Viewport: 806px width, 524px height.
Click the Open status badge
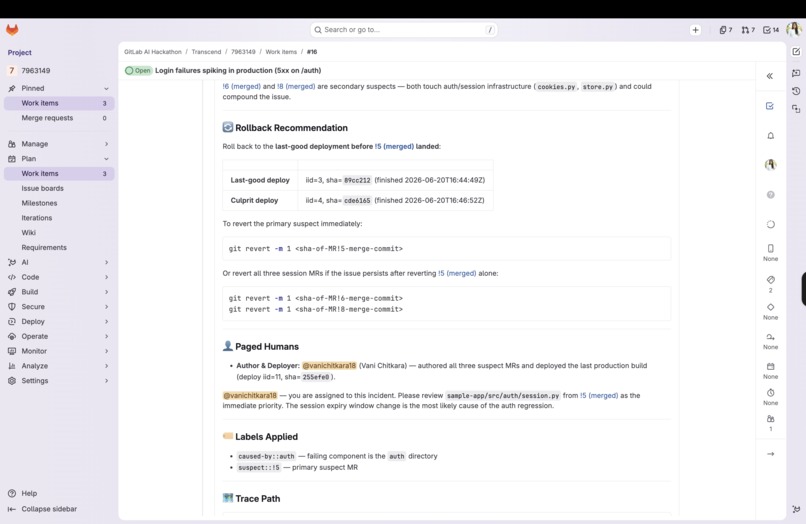pos(137,70)
